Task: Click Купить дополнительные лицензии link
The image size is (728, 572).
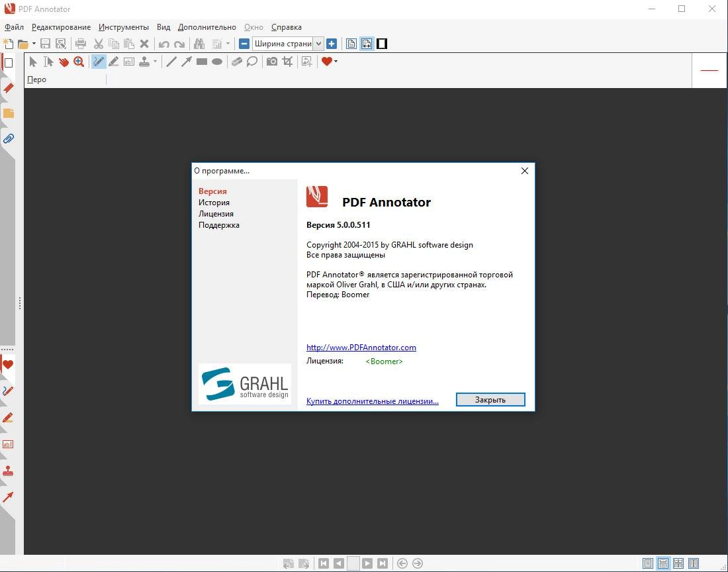Action: coord(373,401)
